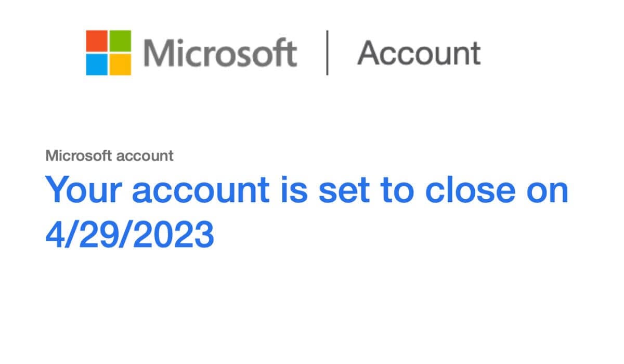Click the small gray 'Microsoft account' label
This screenshot has width=624, height=364.
110,155
